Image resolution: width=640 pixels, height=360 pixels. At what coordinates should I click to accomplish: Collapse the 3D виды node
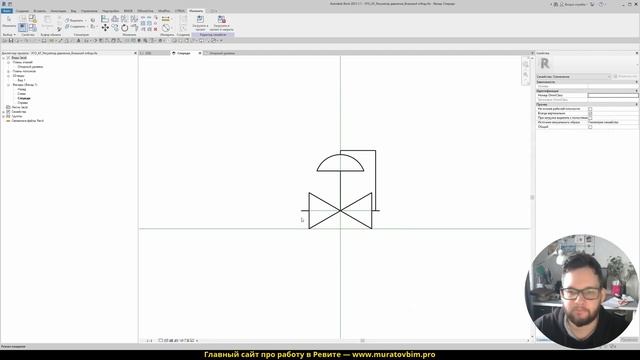[8, 76]
